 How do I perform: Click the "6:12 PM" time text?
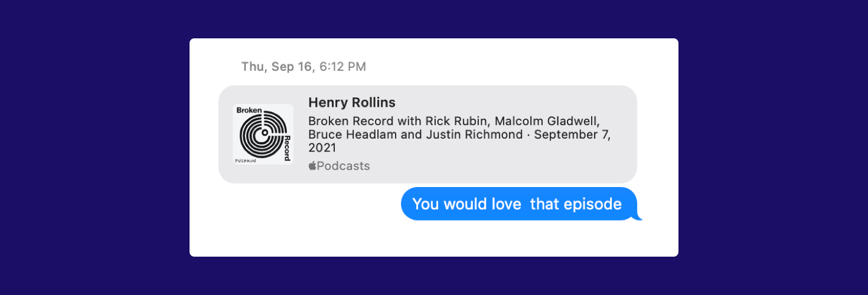tap(342, 67)
